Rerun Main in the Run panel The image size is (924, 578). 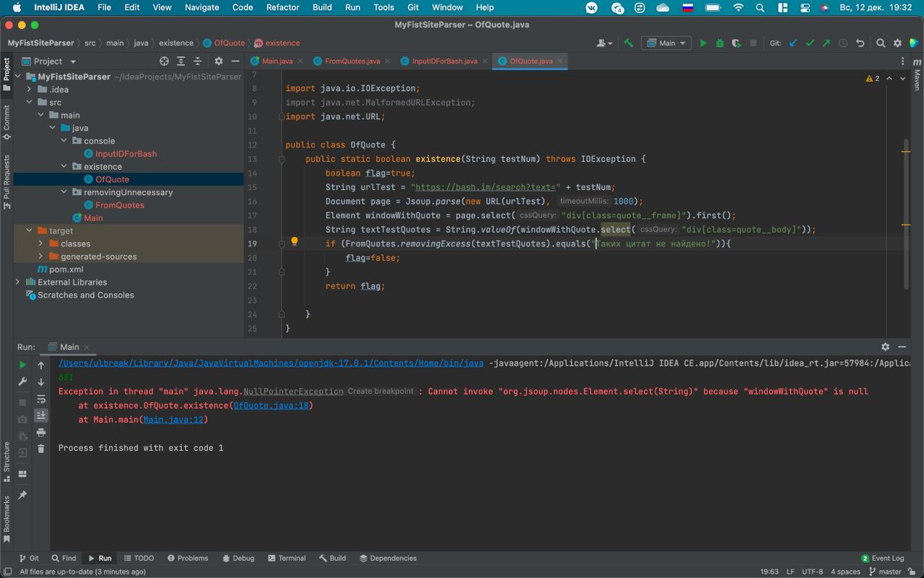[22, 365]
